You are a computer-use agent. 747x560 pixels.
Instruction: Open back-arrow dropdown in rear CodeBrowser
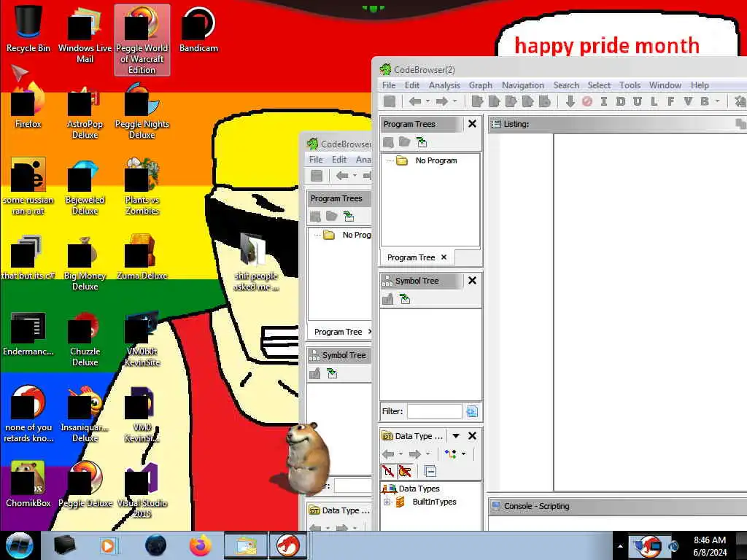coord(355,176)
